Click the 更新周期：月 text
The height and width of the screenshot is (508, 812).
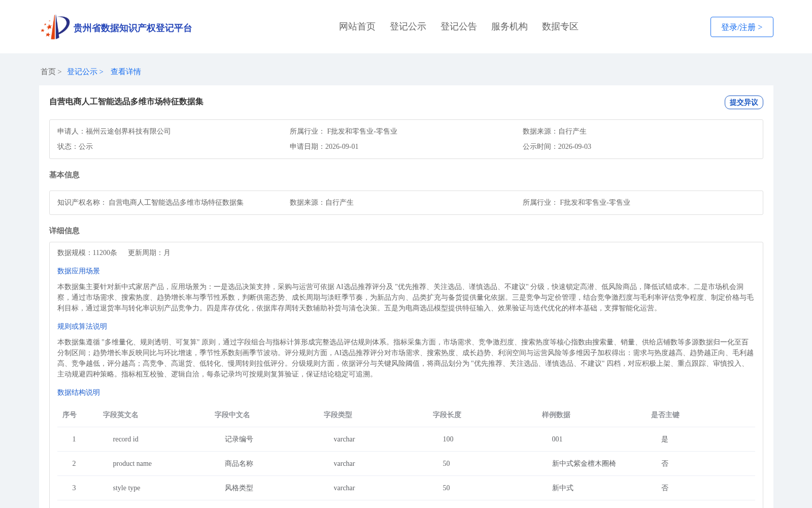click(149, 252)
